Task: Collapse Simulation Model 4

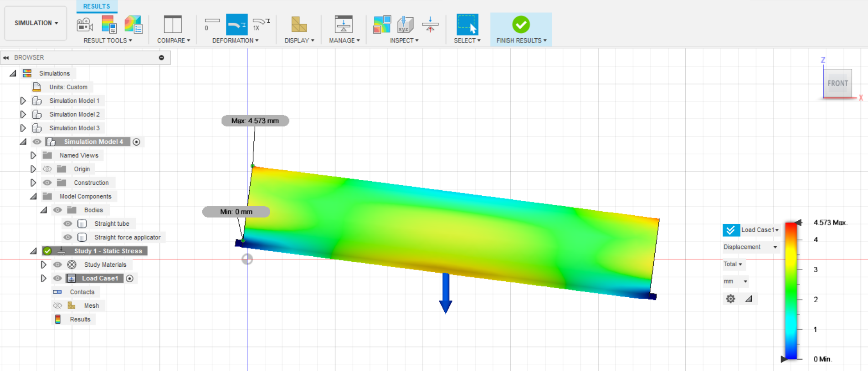Action: pyautogui.click(x=23, y=142)
